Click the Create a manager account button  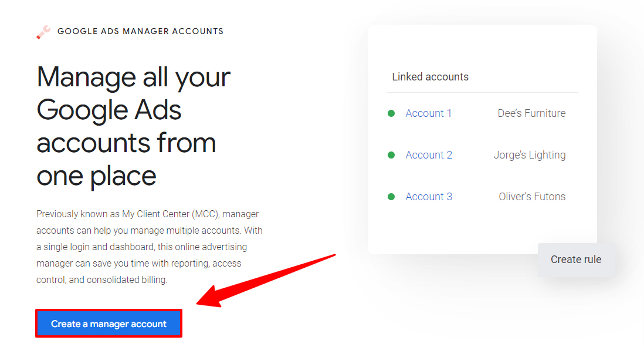(109, 324)
